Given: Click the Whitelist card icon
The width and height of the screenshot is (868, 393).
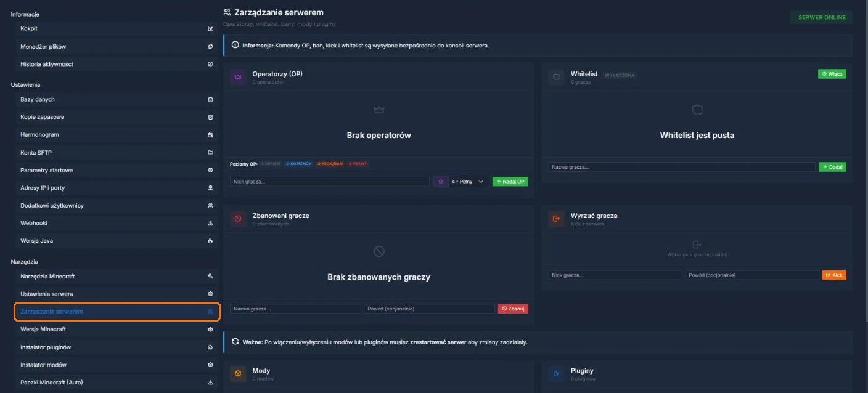Looking at the screenshot, I should pos(556,77).
